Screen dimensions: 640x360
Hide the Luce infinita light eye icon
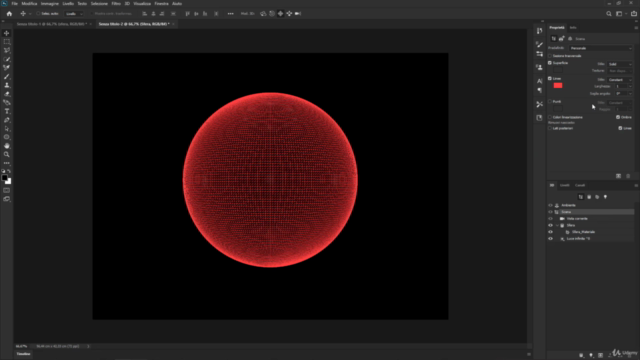(550, 238)
